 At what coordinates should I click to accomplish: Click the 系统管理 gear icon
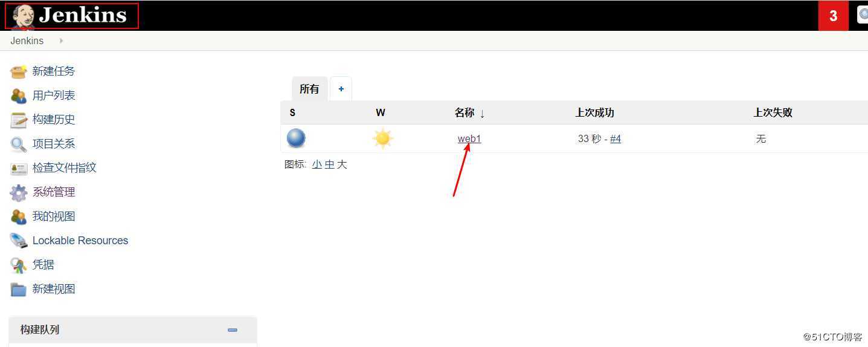coord(19,192)
